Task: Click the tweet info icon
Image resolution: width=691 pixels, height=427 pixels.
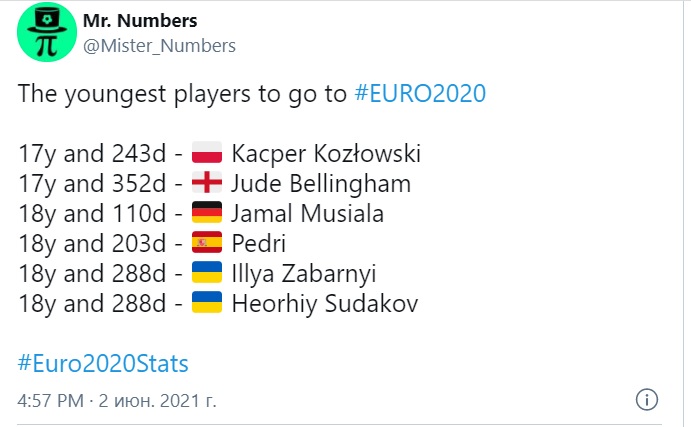Action: click(647, 400)
